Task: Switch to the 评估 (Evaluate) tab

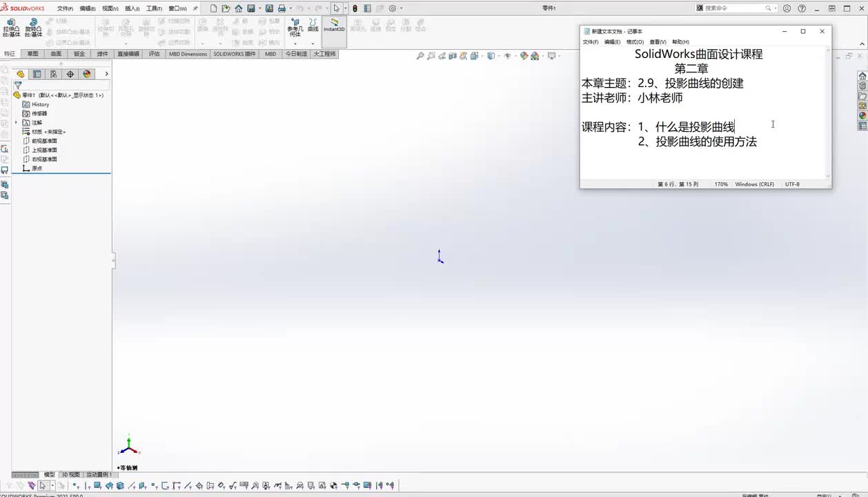Action: (x=154, y=54)
